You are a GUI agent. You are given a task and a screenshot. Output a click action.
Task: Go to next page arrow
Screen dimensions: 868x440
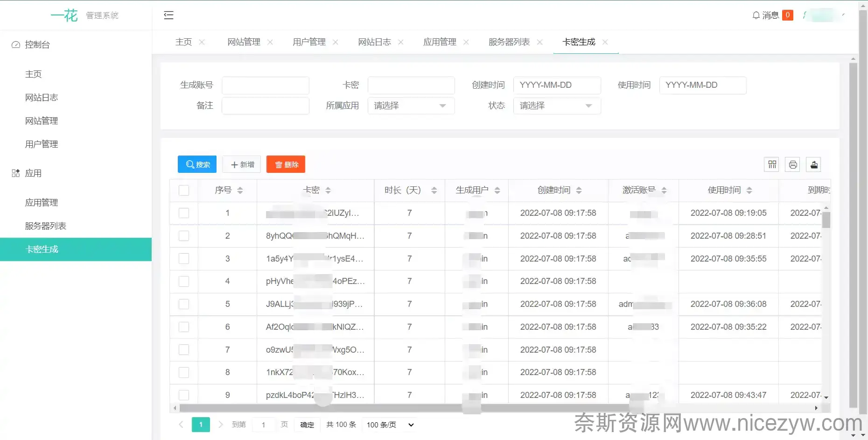pos(221,425)
